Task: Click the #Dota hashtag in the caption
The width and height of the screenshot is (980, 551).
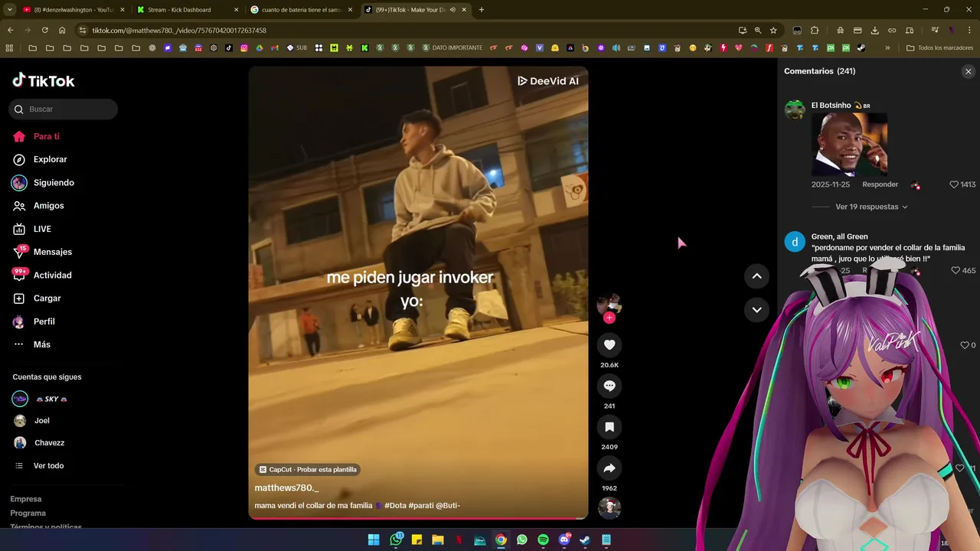Action: [395, 506]
